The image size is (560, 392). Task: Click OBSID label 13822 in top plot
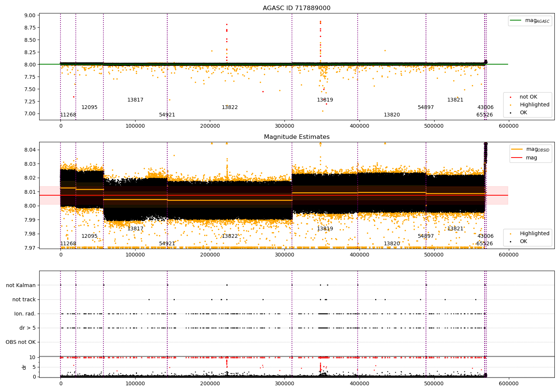(x=230, y=108)
